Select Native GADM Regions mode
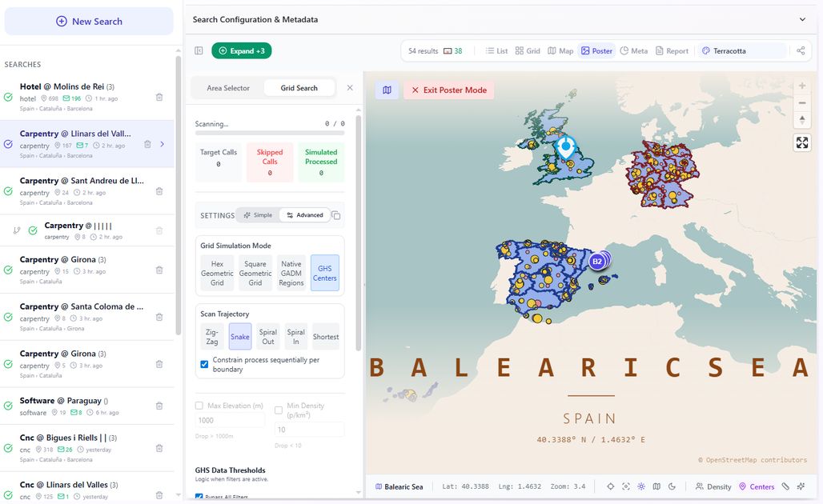The height and width of the screenshot is (504, 823). point(291,274)
